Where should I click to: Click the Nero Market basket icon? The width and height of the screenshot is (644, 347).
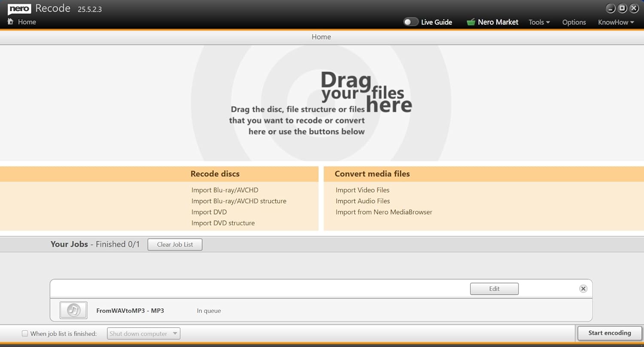pyautogui.click(x=471, y=22)
